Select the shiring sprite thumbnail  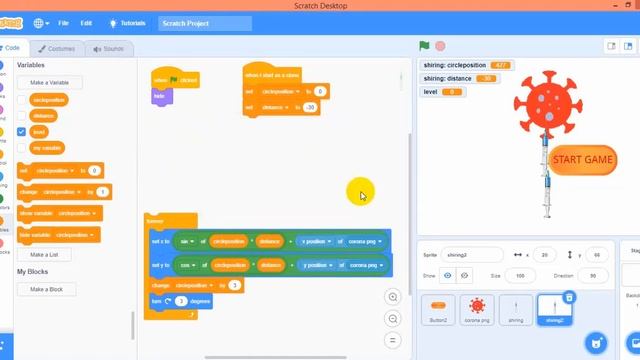(x=516, y=310)
